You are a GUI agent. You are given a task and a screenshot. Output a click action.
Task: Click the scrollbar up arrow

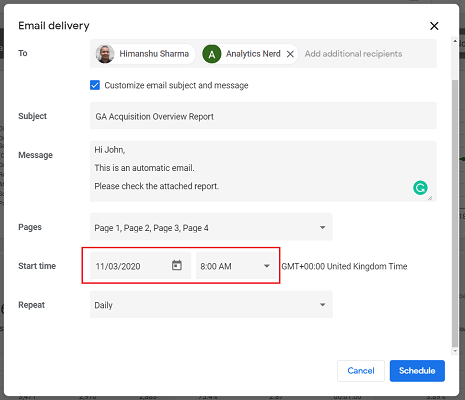pos(455,41)
